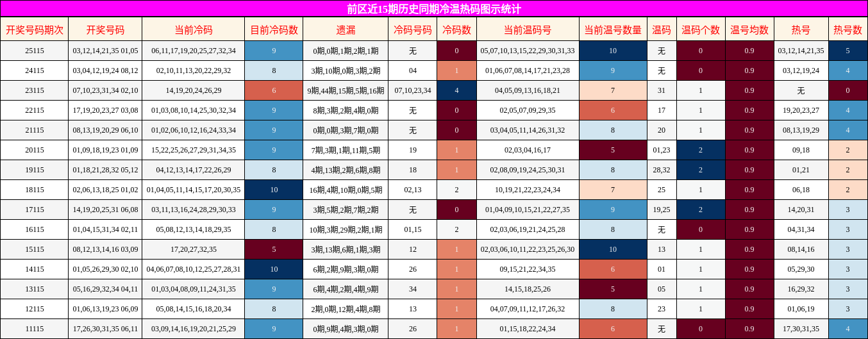Viewport: 868px width, 339px height.
Task: Select hot numbers cell 03,12,19,24
Action: [801, 70]
